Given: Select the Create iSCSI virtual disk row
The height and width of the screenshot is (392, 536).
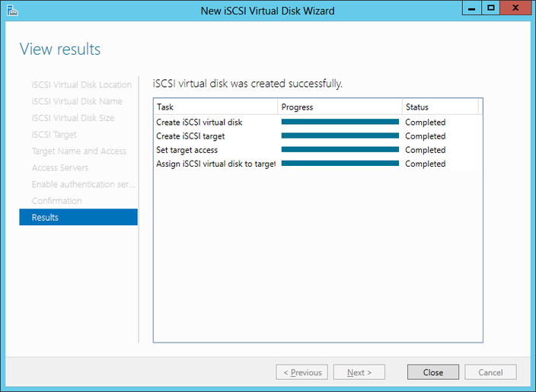Looking at the screenshot, I should pyautogui.click(x=199, y=123).
